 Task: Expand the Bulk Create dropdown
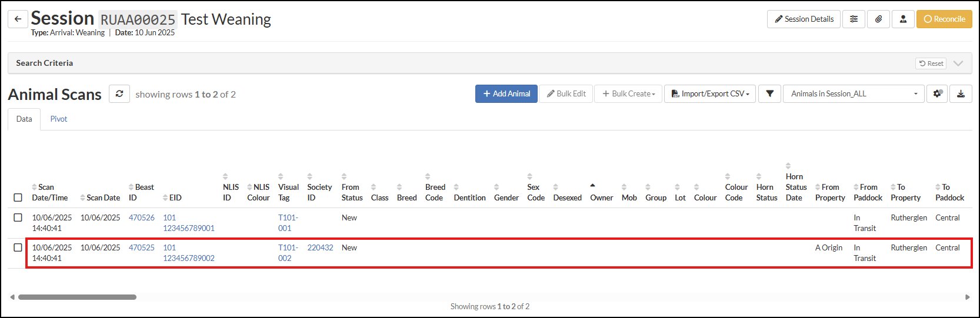point(628,94)
